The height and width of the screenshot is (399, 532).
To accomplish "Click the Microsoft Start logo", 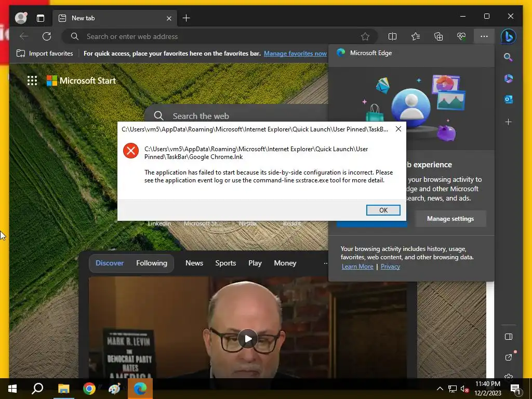I will pyautogui.click(x=81, y=81).
